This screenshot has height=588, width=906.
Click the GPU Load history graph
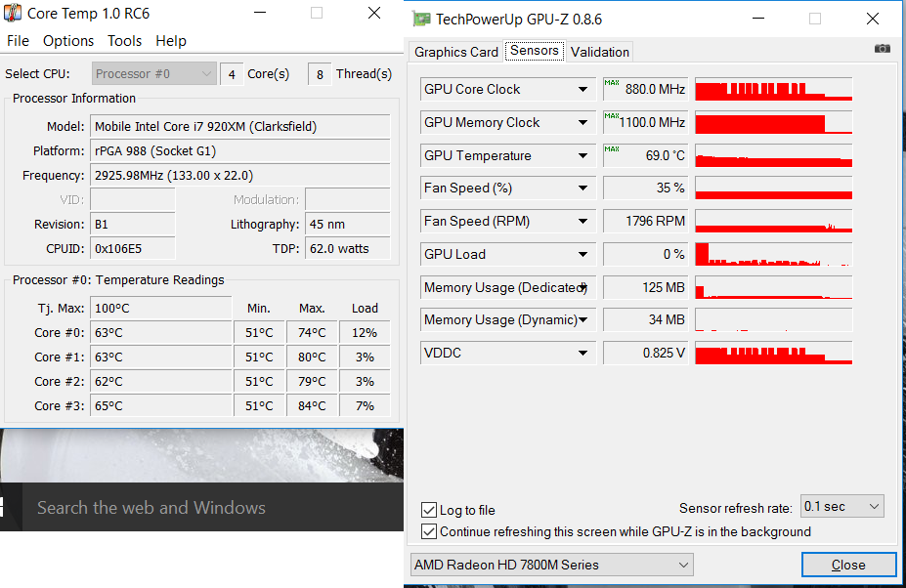tap(773, 254)
